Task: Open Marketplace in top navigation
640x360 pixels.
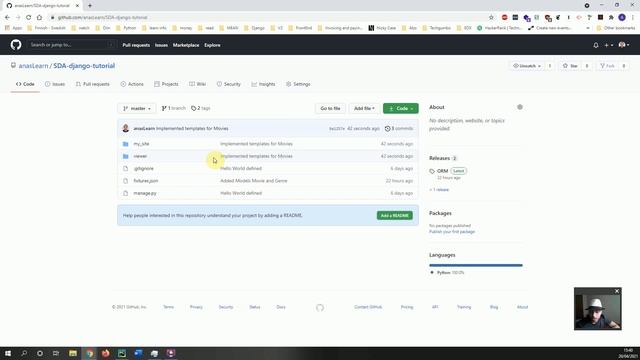Action: pyautogui.click(x=186, y=45)
